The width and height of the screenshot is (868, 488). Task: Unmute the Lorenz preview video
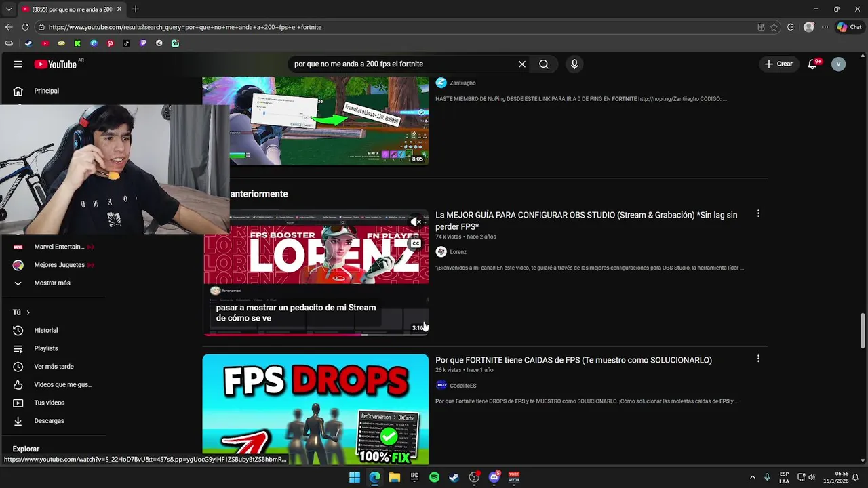click(416, 222)
